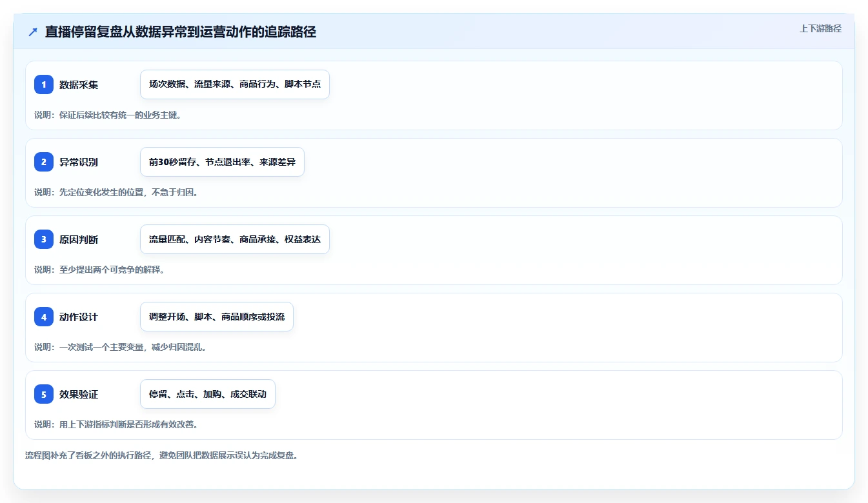Screen dimensions: 868x503
Task: Select the 动作设计 step label
Action: pos(79,317)
